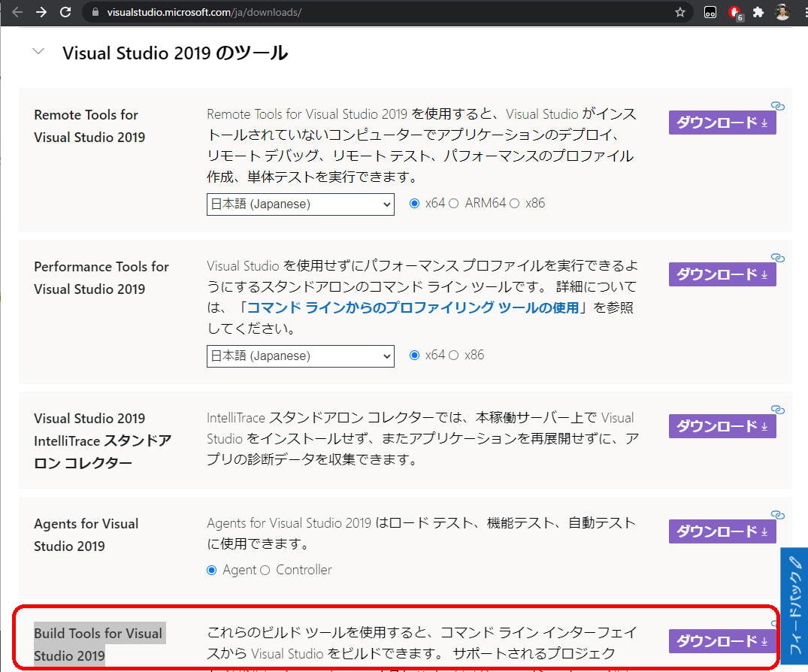Select ARM64 for Remote Tools
The height and width of the screenshot is (672, 808).
pos(453,204)
